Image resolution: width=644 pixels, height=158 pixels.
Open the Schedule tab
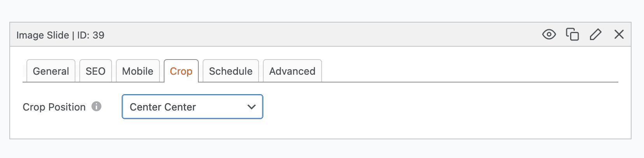[x=231, y=71]
